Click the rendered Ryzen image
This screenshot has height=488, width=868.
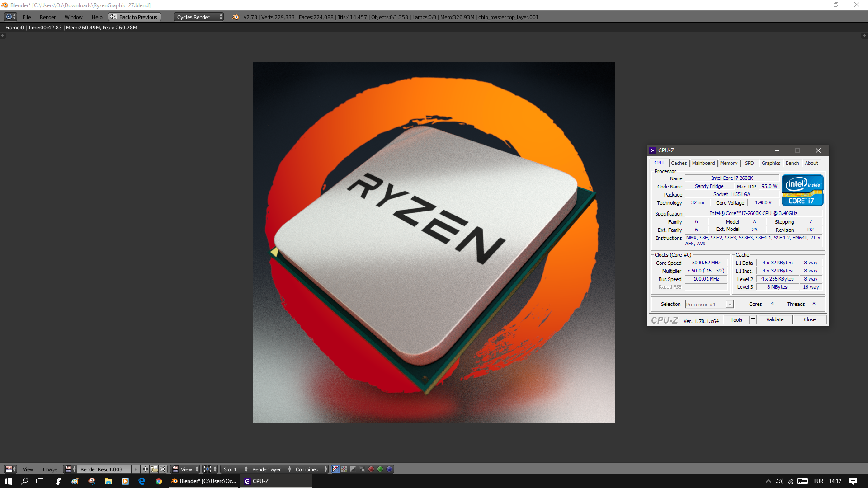click(x=434, y=243)
